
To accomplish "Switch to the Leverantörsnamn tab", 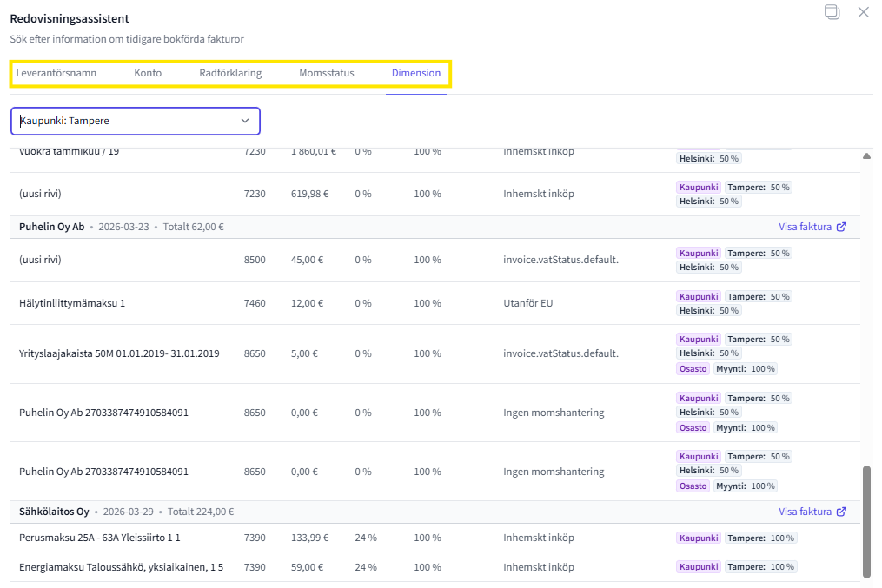I will [x=56, y=73].
